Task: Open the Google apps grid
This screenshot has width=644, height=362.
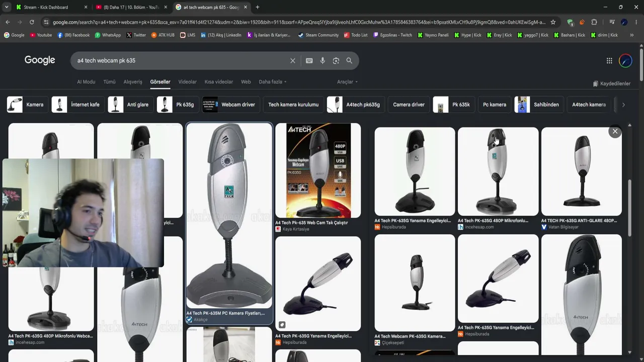Action: tap(609, 61)
